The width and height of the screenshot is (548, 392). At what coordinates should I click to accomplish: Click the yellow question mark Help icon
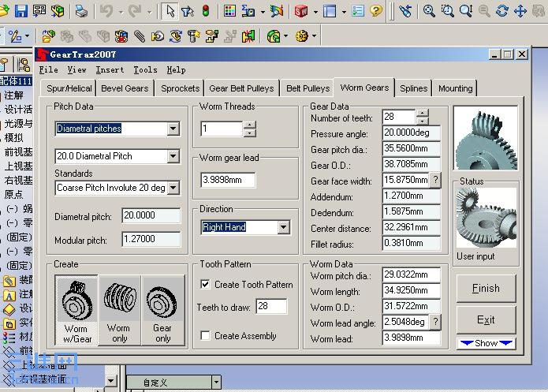[376, 11]
